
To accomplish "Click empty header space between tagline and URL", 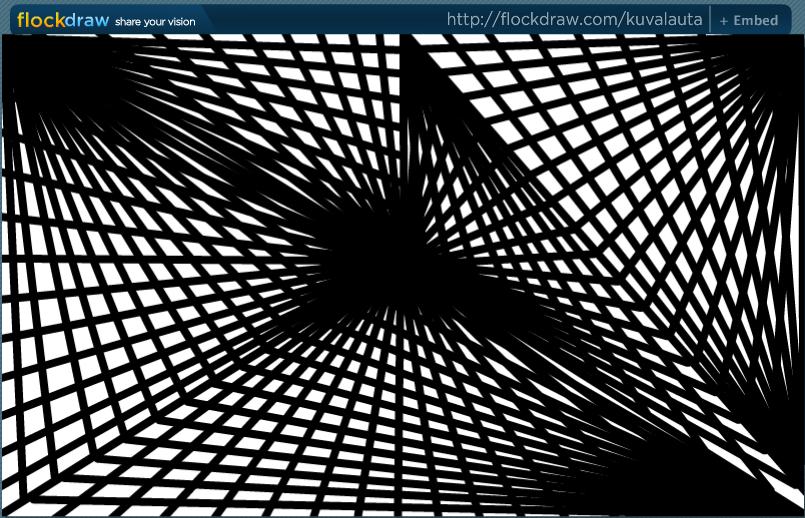I will tap(320, 20).
